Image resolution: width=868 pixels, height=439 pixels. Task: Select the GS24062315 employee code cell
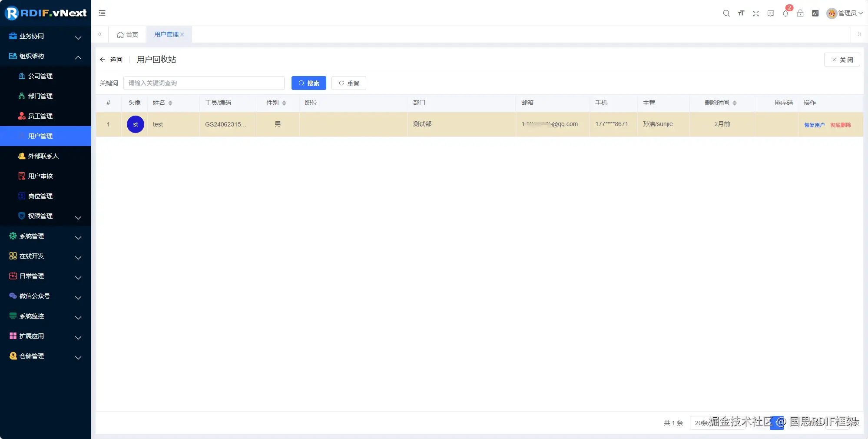pos(228,124)
